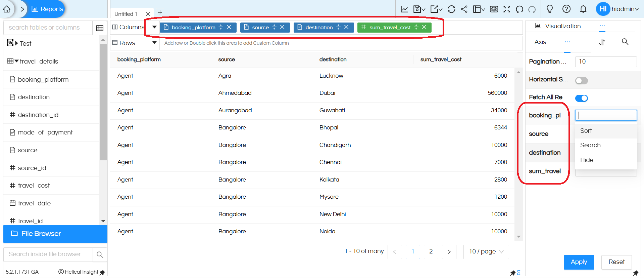
Task: Remove the source column chip
Action: (x=282, y=27)
